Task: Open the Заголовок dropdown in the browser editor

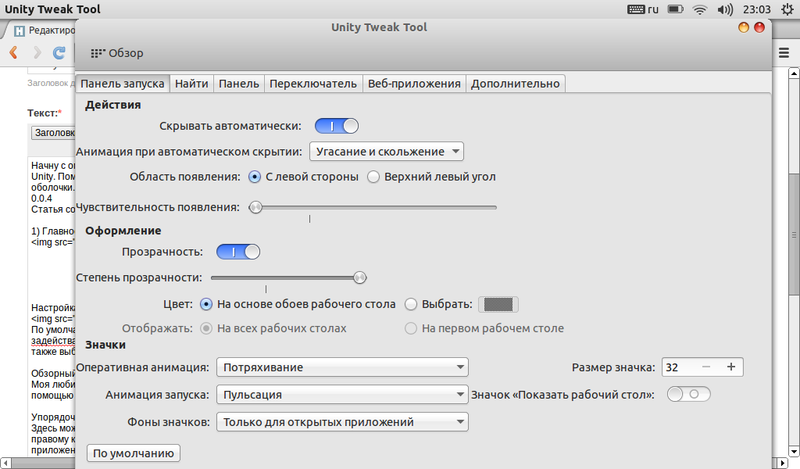Action: pyautogui.click(x=53, y=133)
